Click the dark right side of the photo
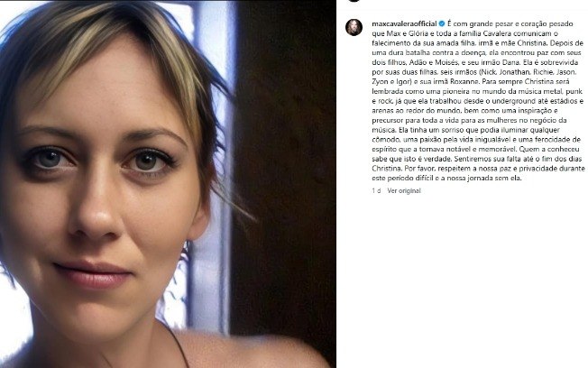 pyautogui.click(x=285, y=184)
